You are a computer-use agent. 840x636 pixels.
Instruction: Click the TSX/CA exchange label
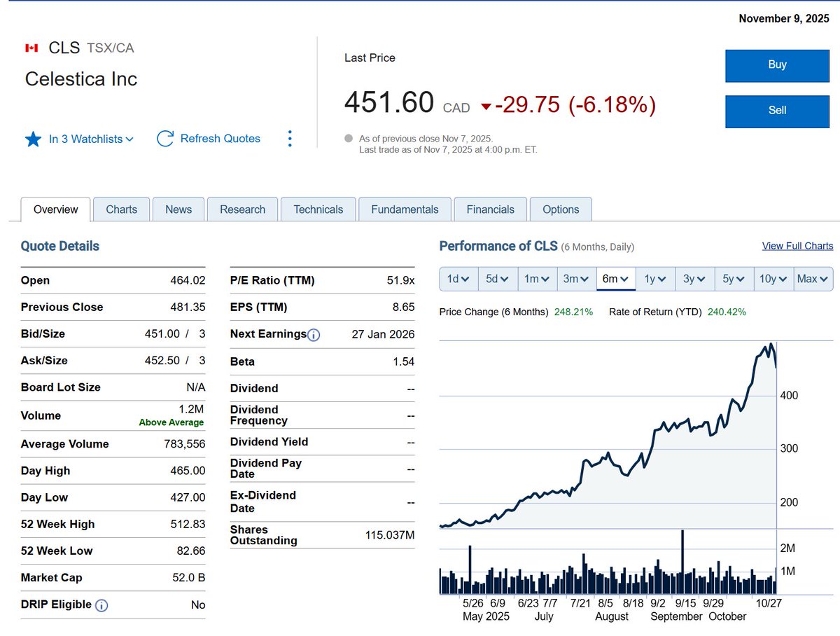pos(111,48)
